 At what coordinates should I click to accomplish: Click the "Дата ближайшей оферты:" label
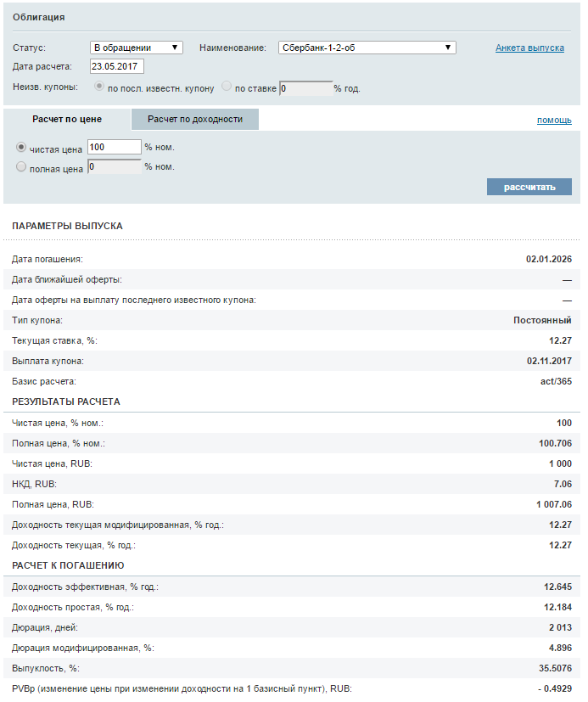pos(67,280)
